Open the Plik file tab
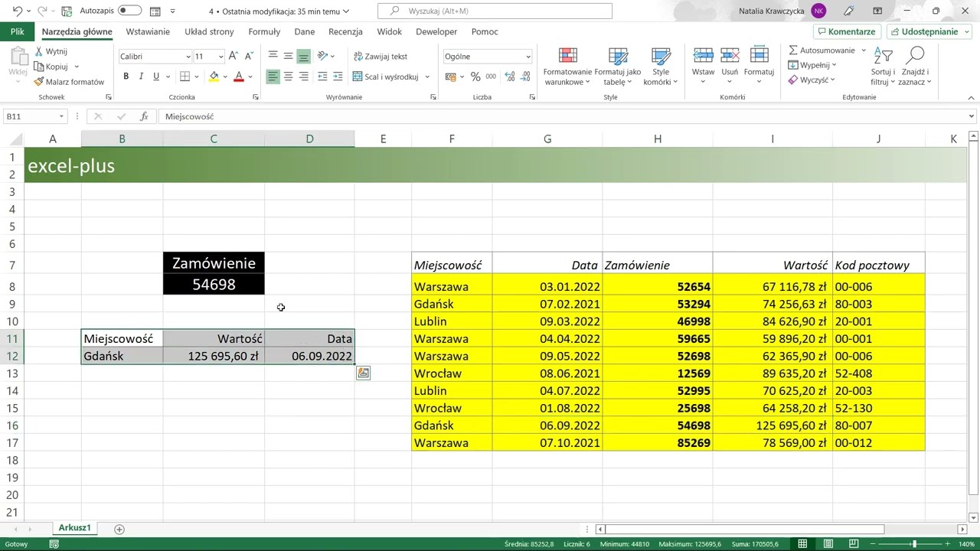 [18, 31]
